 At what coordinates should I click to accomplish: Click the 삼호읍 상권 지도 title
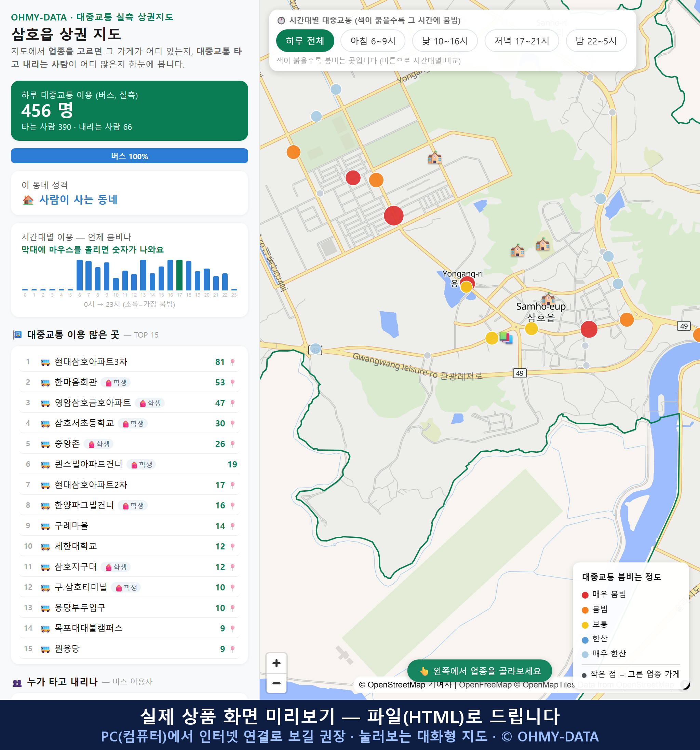click(66, 34)
